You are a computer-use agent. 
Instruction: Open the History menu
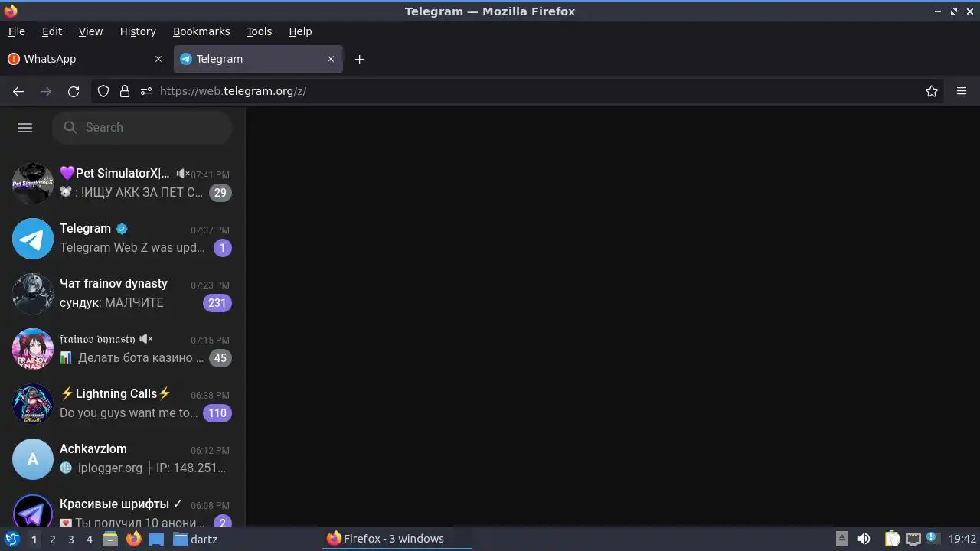tap(138, 31)
